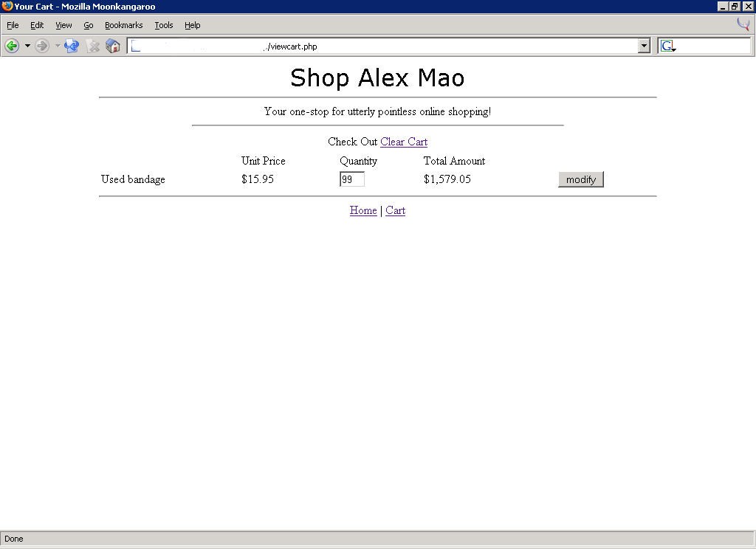This screenshot has width=756, height=549.
Task: Open the Forward button history dropdown
Action: [58, 46]
